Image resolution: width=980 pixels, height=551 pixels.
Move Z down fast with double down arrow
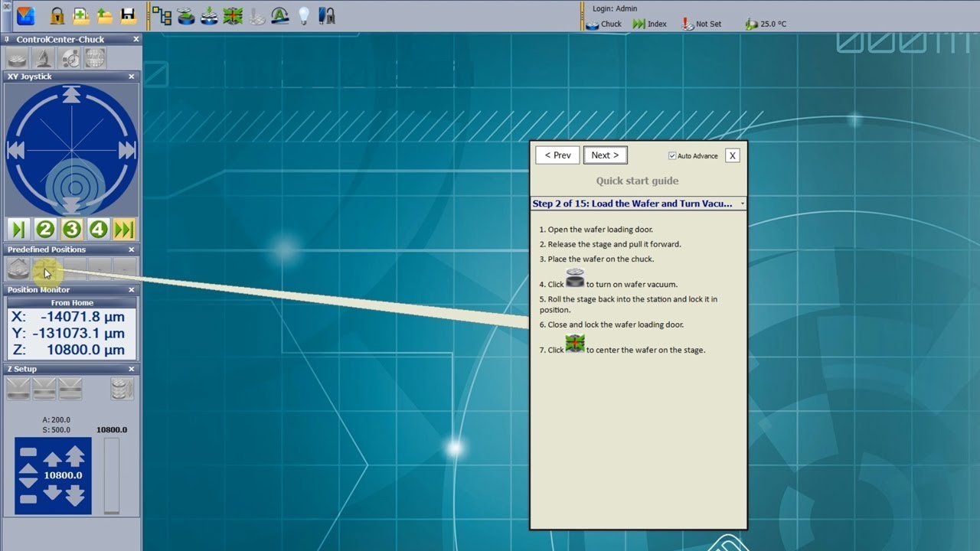point(74,494)
